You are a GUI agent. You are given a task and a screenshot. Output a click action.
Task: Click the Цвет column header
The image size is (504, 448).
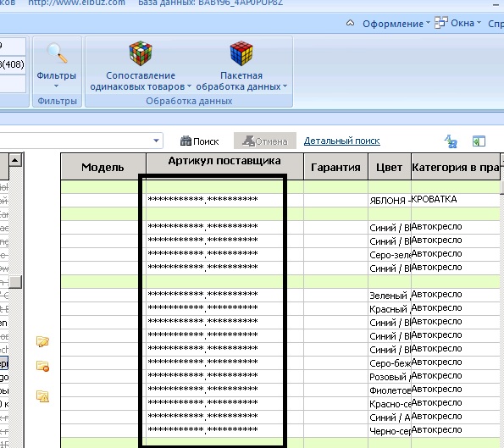390,167
